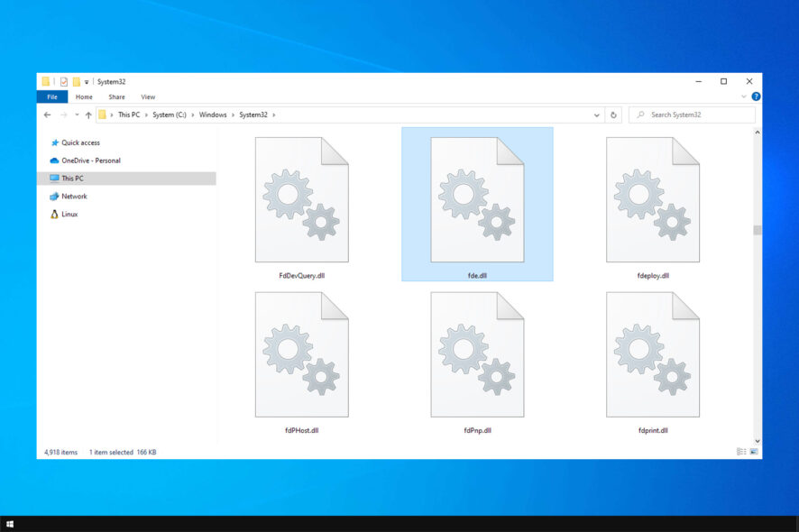Expand the chevron after Windows breadcrumb

233,115
